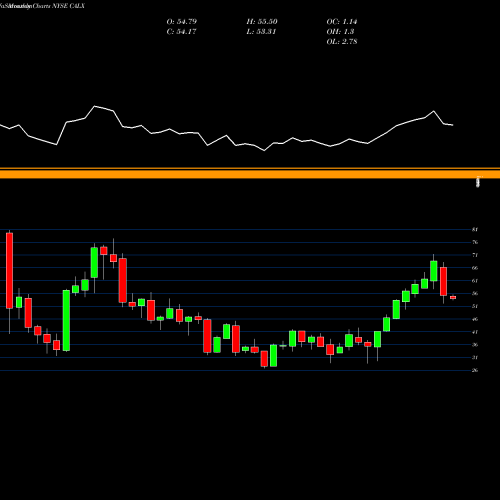Click the 76 price axis label
This screenshot has height=500, width=500.
pos(475,242)
